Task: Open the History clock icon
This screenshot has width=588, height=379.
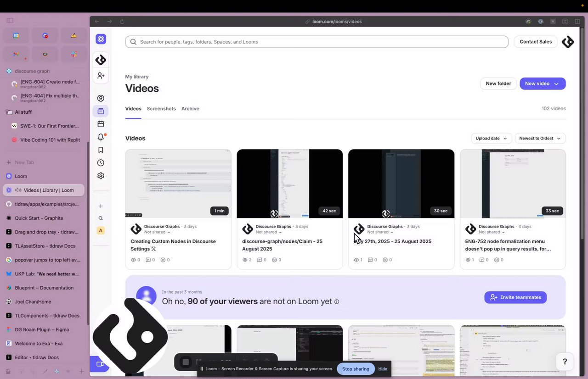Action: click(x=101, y=163)
